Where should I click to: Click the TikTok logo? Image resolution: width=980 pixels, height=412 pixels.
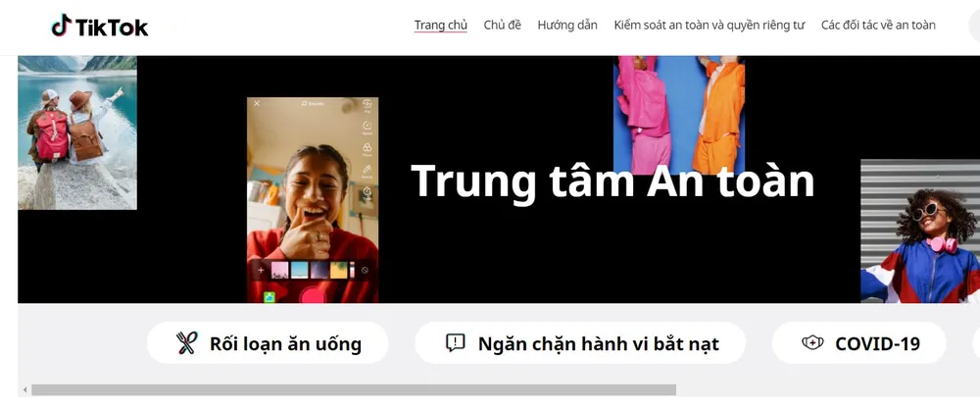pyautogui.click(x=100, y=26)
